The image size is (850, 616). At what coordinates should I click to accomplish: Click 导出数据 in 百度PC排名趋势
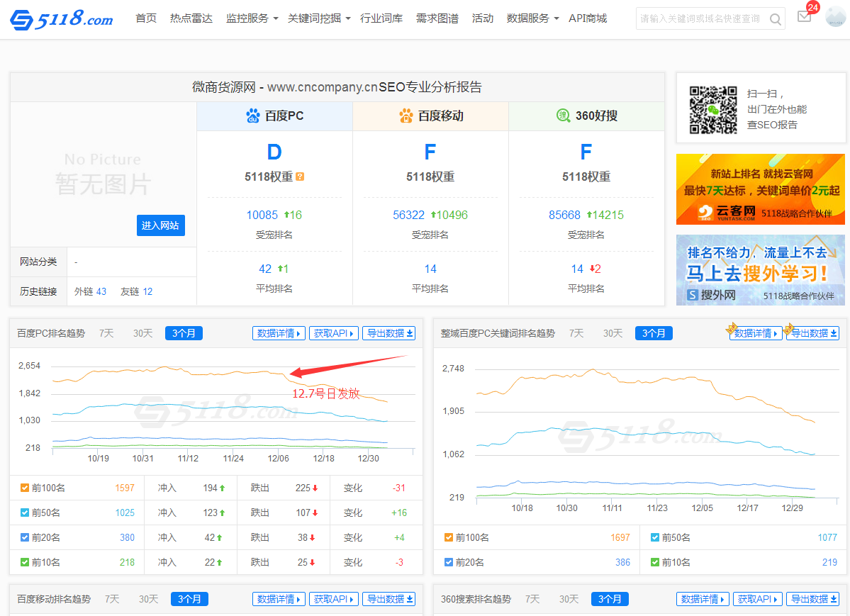point(388,333)
